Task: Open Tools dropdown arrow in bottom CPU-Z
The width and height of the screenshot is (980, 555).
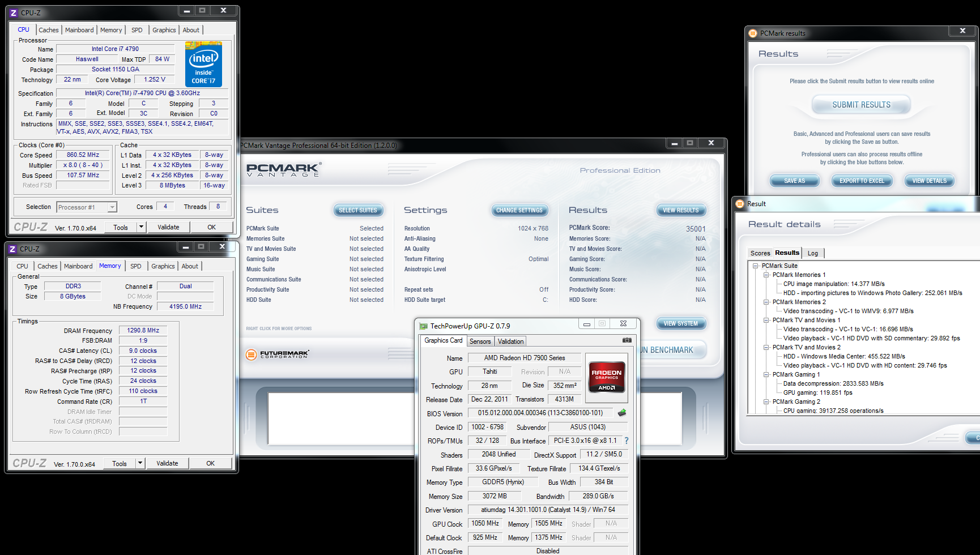Action: click(x=140, y=463)
